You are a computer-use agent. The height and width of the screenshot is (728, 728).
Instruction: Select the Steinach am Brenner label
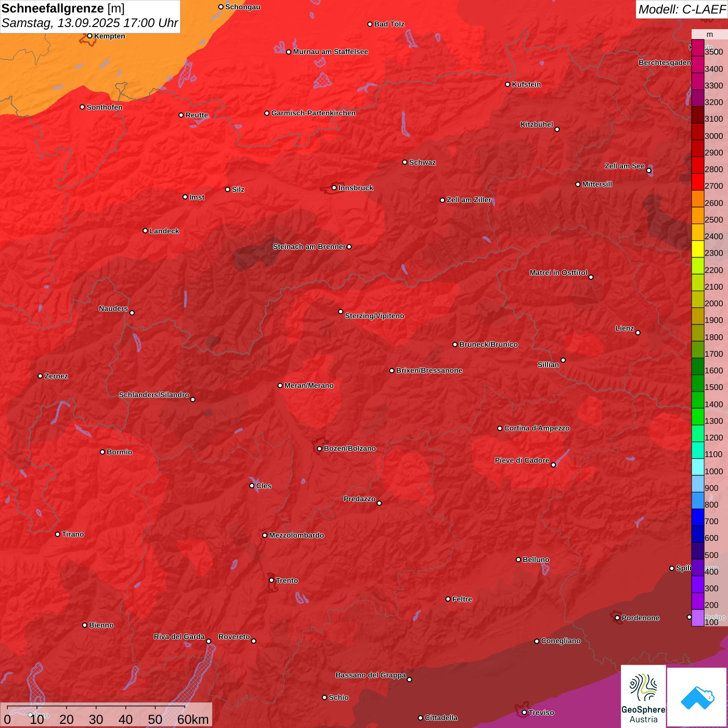click(x=309, y=246)
